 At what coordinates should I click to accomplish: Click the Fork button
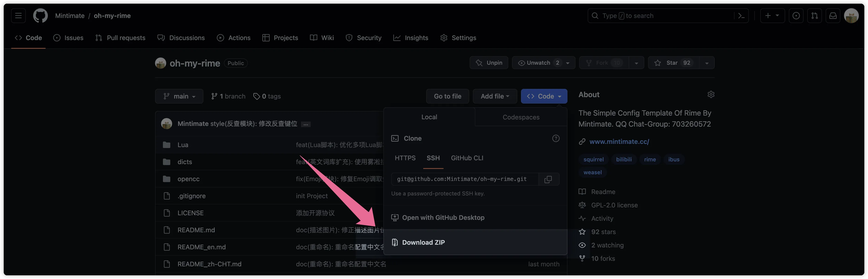coord(604,63)
